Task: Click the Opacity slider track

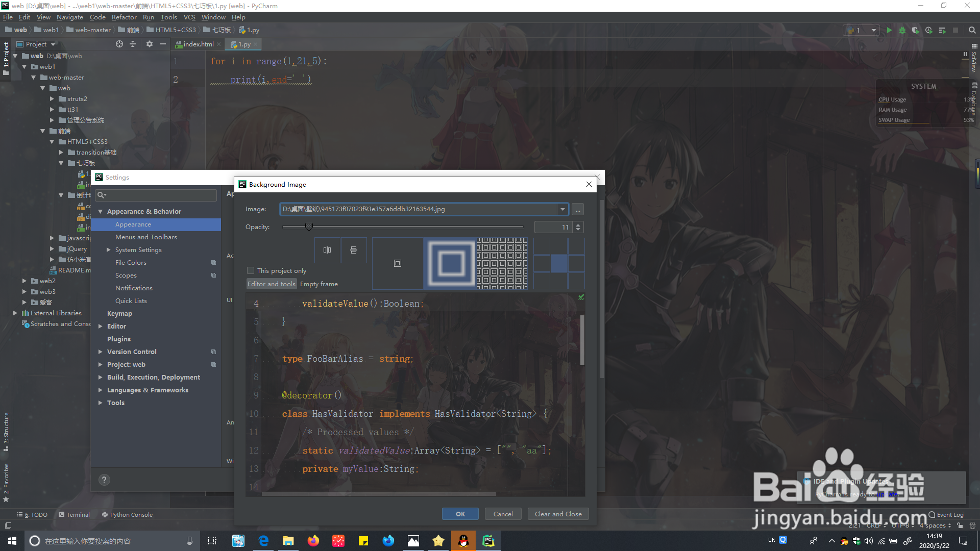Action: tap(403, 227)
